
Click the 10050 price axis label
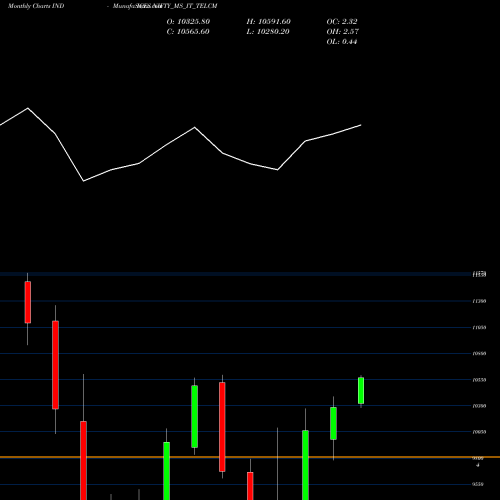click(479, 432)
